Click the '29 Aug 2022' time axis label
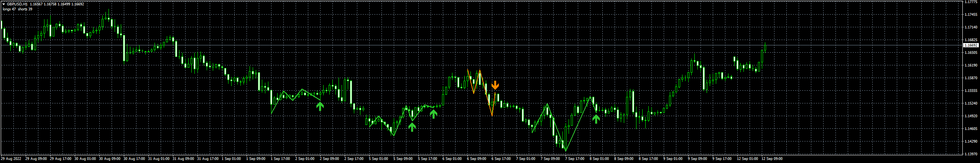Image resolution: width=980 pixels, height=163 pixels. [x=11, y=159]
